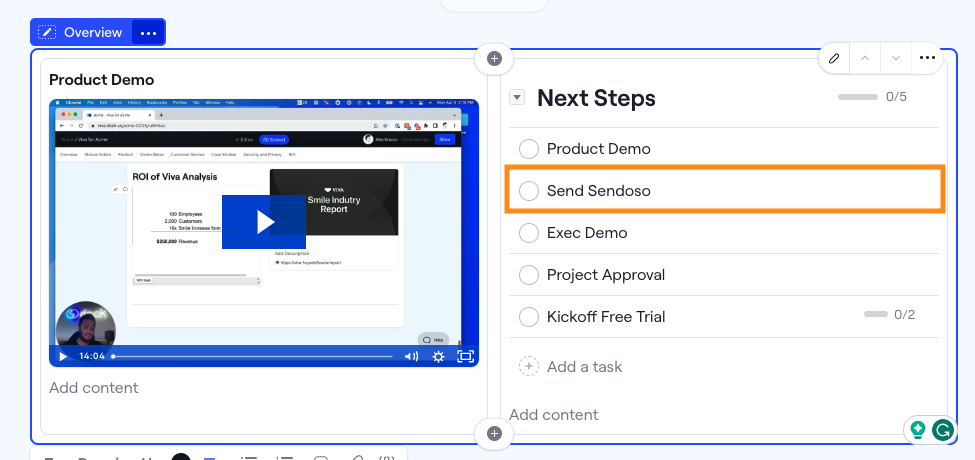Tick the Exec Demo task circle
The image size is (975, 460).
(x=529, y=233)
